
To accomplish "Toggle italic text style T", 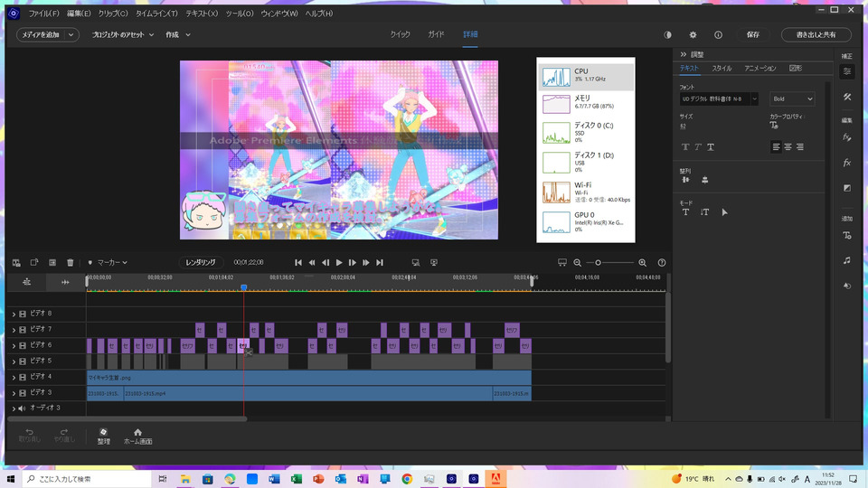I will click(x=698, y=147).
